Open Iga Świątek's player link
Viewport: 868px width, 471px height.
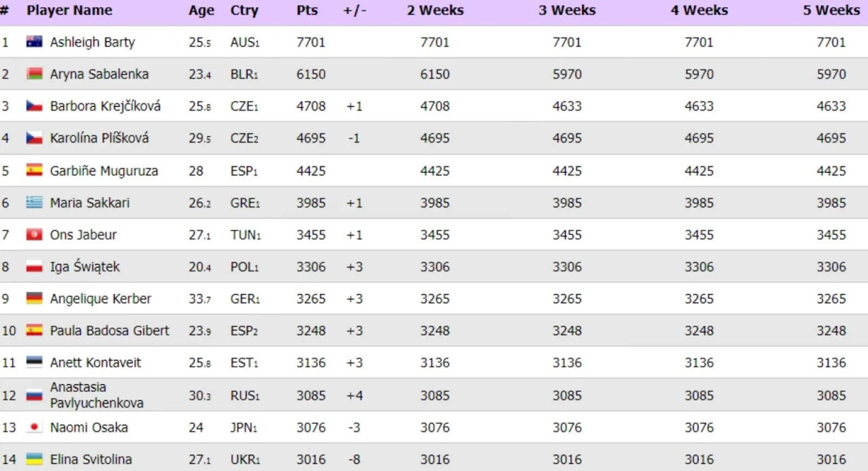(x=85, y=266)
